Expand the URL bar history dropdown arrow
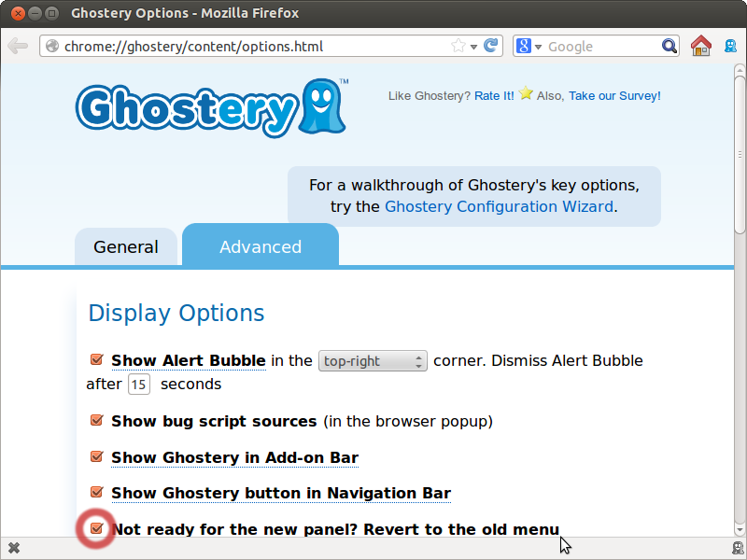 [x=474, y=47]
